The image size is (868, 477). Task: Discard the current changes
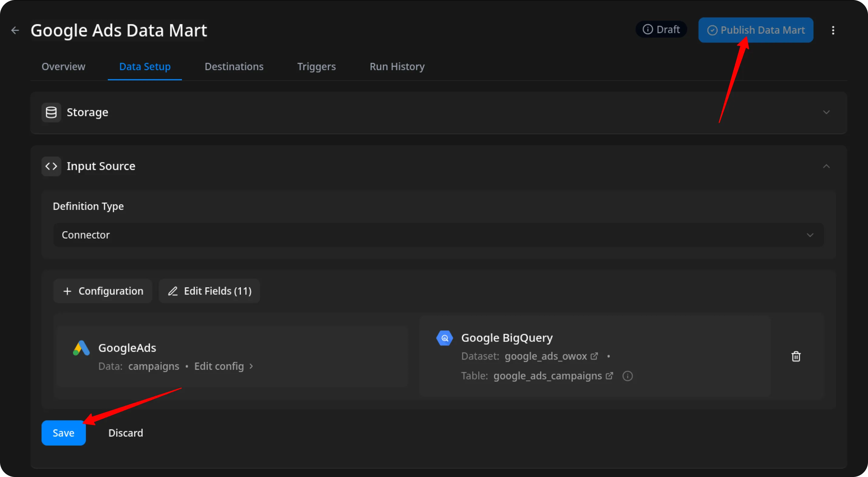126,433
